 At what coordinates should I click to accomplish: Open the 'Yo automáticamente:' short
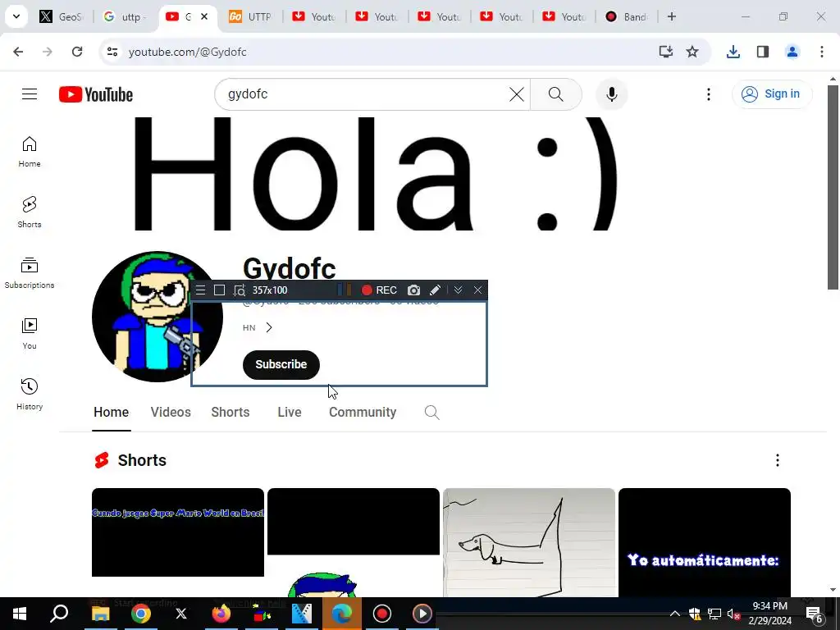pos(705,542)
